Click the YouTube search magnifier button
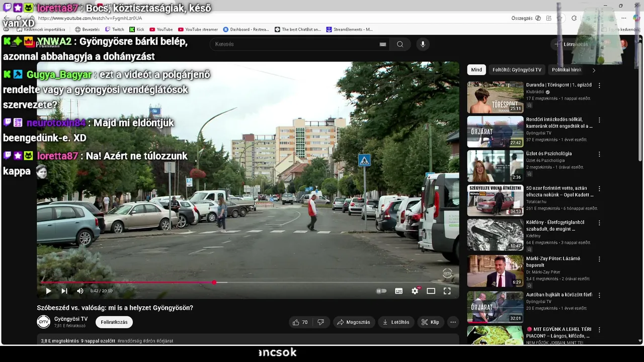The height and width of the screenshot is (362, 644). pyautogui.click(x=400, y=44)
